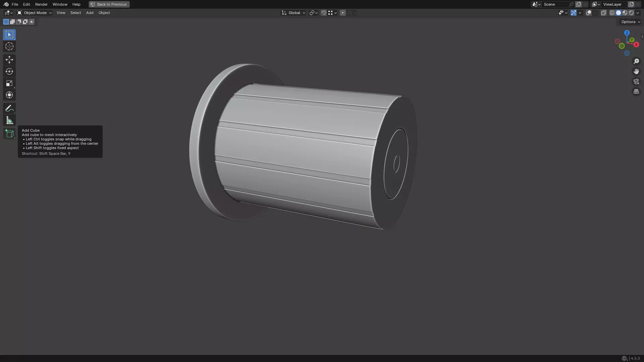Screen dimensions: 644x362
Task: Switch to orthographic/perspective grid view
Action: pos(636,92)
